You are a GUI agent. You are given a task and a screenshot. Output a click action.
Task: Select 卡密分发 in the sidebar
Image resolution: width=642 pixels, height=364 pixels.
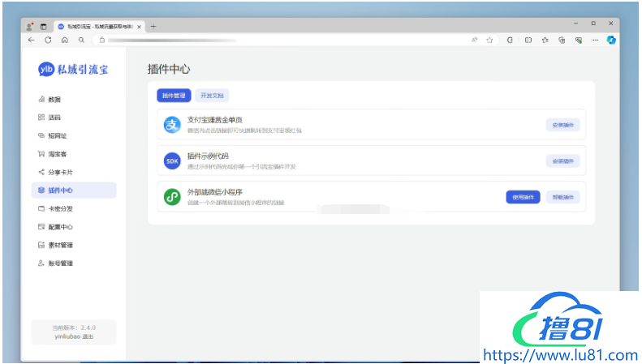coord(60,208)
